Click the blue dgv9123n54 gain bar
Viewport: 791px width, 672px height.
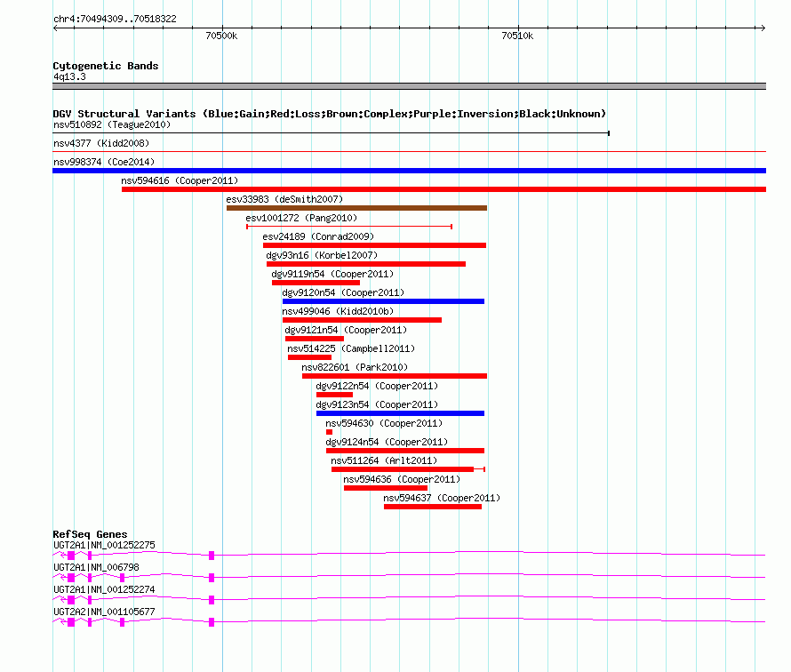(x=400, y=413)
